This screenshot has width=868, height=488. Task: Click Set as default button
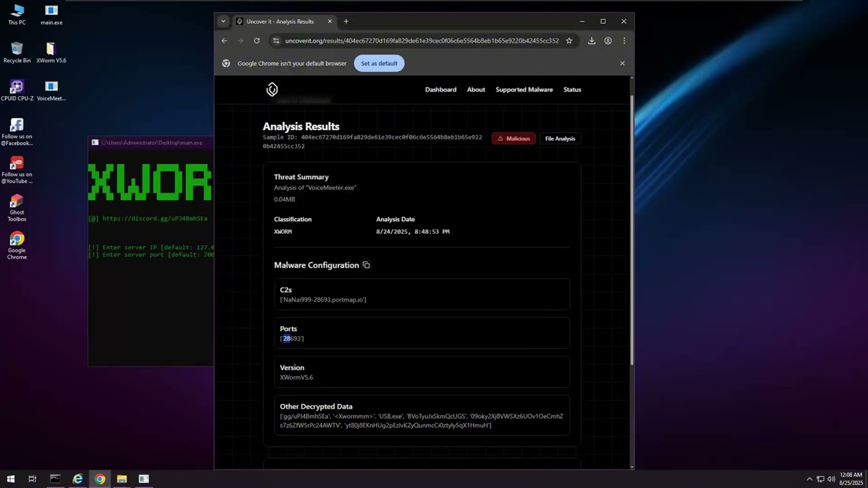point(379,64)
